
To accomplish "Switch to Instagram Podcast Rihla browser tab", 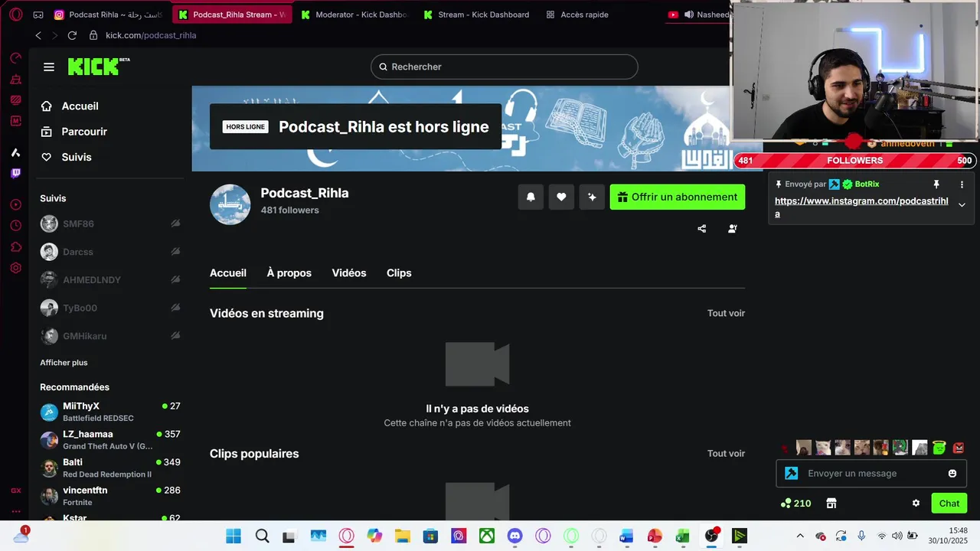I will pyautogui.click(x=108, y=15).
